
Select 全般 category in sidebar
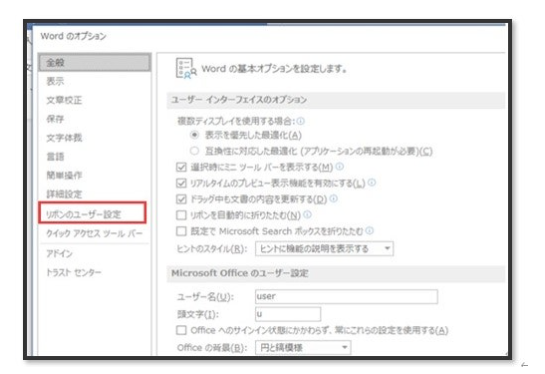coord(95,63)
